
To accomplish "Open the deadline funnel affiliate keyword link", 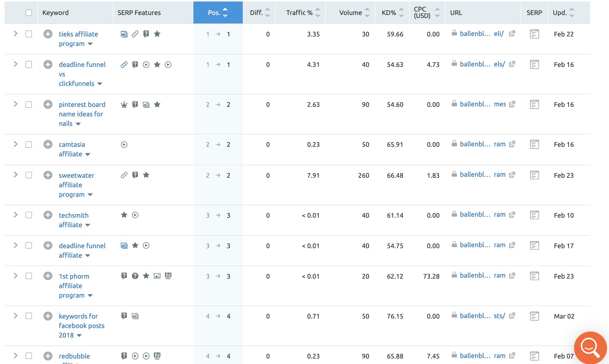I will (x=82, y=250).
